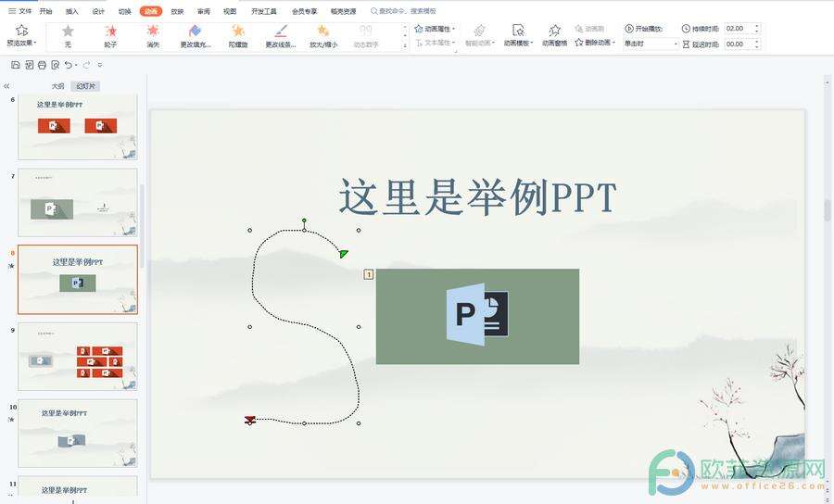Image resolution: width=834 pixels, height=504 pixels.
Task: Click the animation star beside slide 10
Action: click(x=12, y=420)
